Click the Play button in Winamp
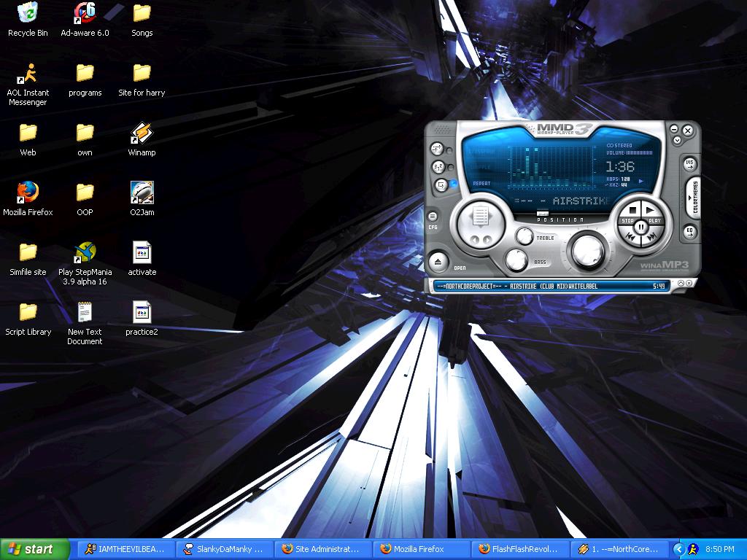Image resolution: width=747 pixels, height=560 pixels. 651,213
